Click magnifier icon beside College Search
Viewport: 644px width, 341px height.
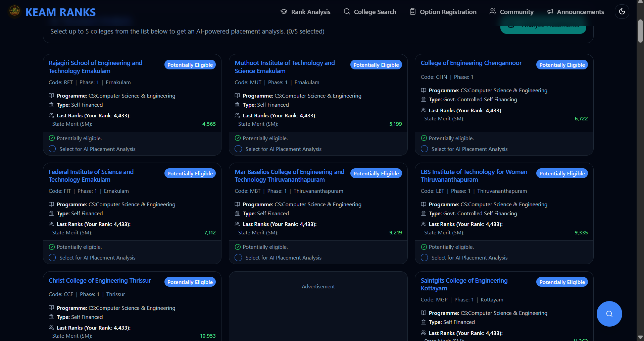(x=347, y=12)
